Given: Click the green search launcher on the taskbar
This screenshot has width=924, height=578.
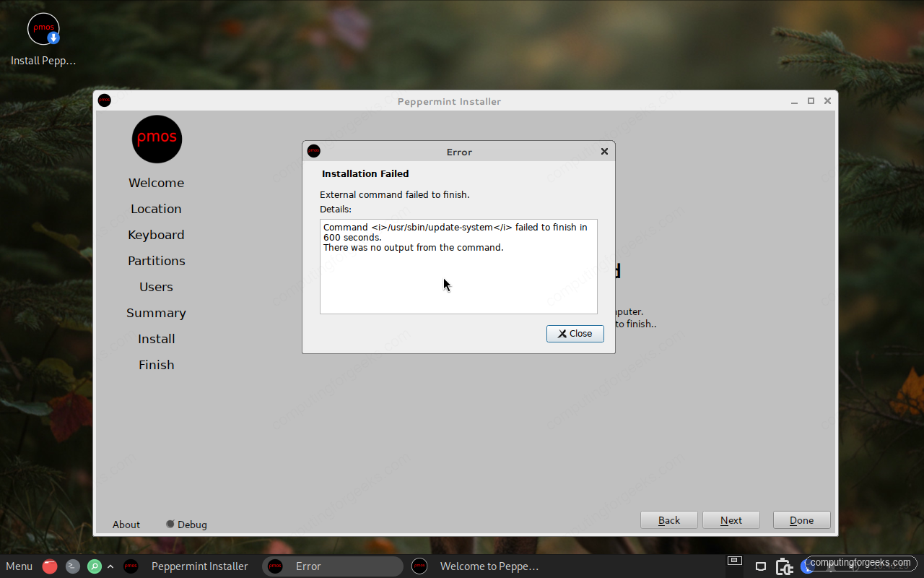Looking at the screenshot, I should (x=95, y=566).
